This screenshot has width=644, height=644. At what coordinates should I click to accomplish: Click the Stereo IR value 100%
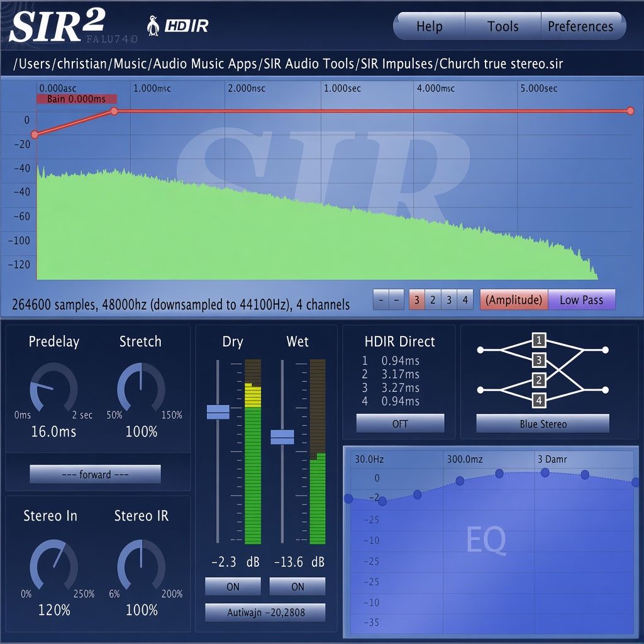142,610
